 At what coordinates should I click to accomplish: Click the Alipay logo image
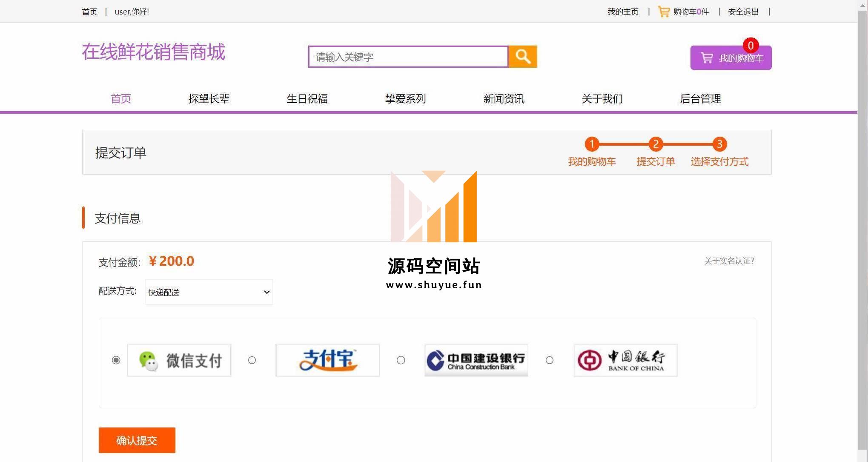tap(328, 360)
